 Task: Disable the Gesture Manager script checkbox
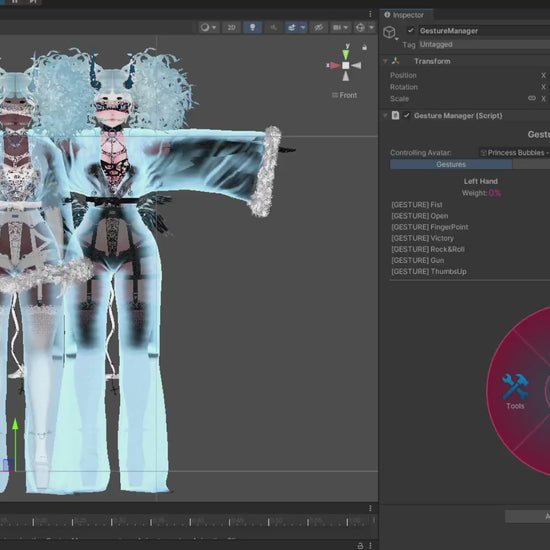[x=406, y=115]
